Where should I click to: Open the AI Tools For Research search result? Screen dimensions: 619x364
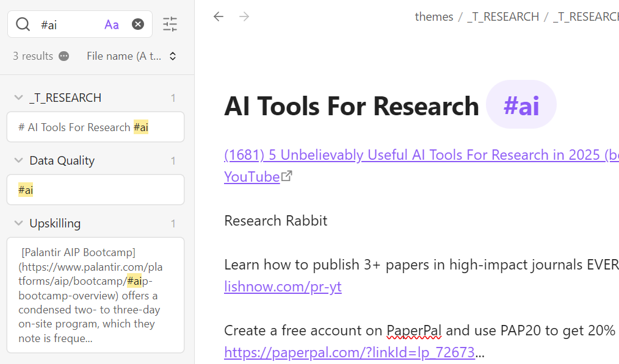click(x=95, y=127)
